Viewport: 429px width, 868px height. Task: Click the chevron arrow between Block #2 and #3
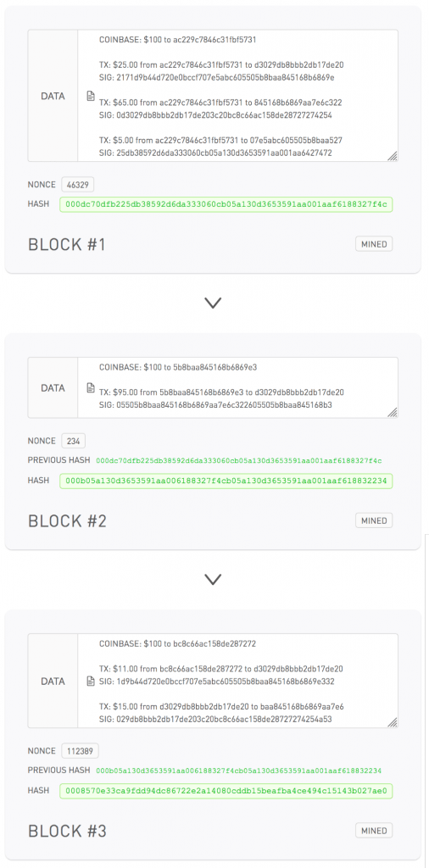click(x=213, y=579)
